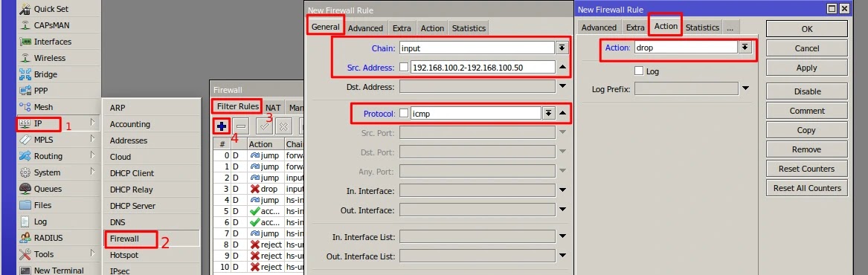This screenshot has width=868, height=275.
Task: Click the minus remove-rule toolbar icon
Action: tap(240, 126)
